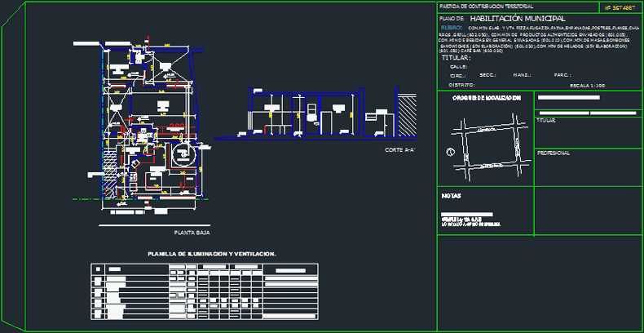
Task: Click the TITULAR label under rubro text
Action: point(455,59)
